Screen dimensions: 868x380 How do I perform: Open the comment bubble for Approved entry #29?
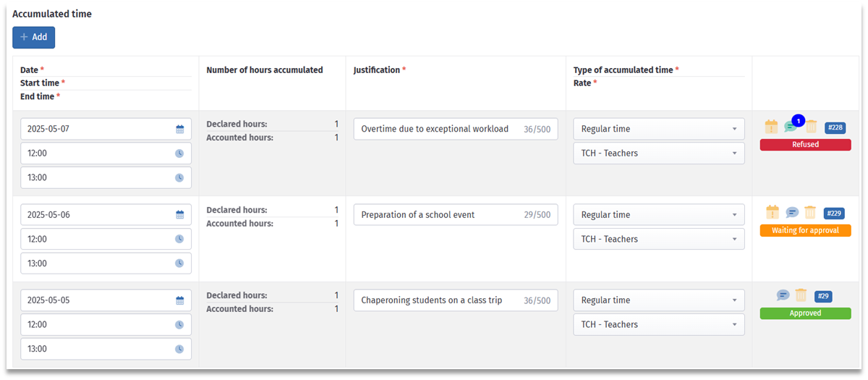point(783,295)
